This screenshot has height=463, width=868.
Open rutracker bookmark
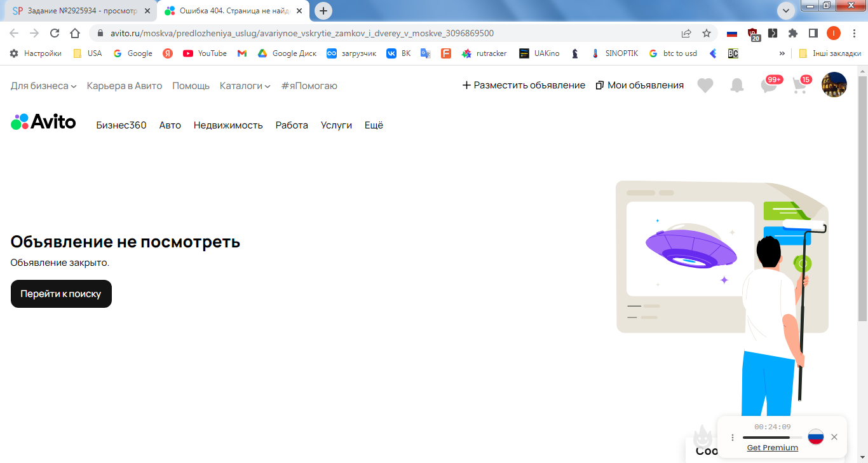pos(484,53)
